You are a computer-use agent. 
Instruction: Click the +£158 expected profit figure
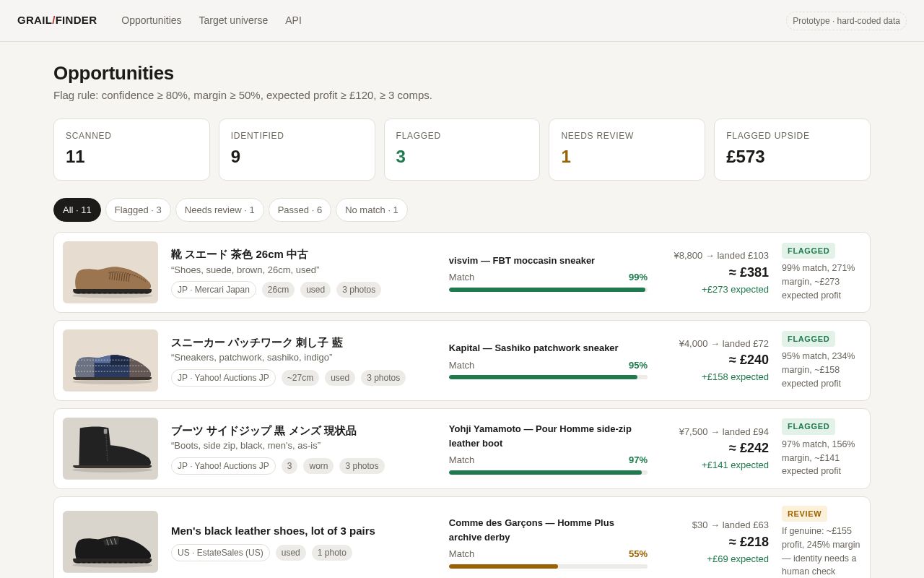pos(735,377)
